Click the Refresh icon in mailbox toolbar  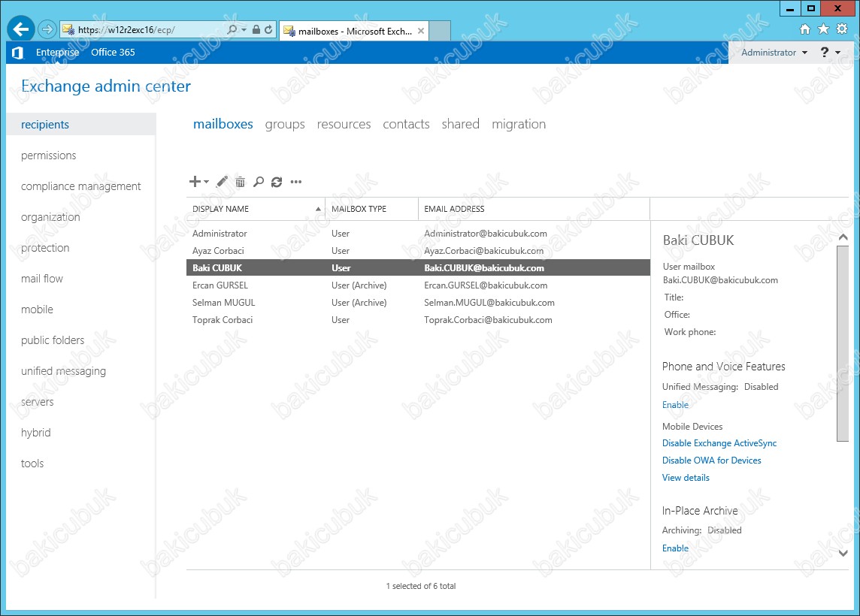coord(277,181)
